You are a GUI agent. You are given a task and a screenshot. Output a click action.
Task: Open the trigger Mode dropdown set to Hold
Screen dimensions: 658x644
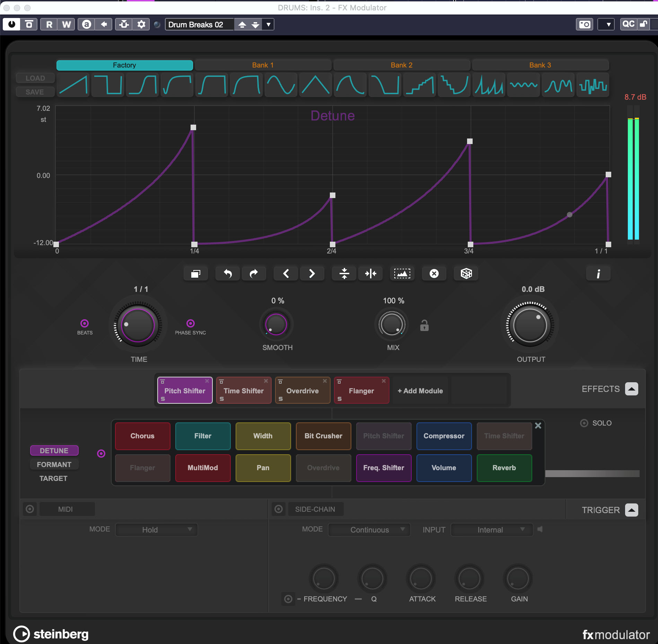tap(156, 529)
